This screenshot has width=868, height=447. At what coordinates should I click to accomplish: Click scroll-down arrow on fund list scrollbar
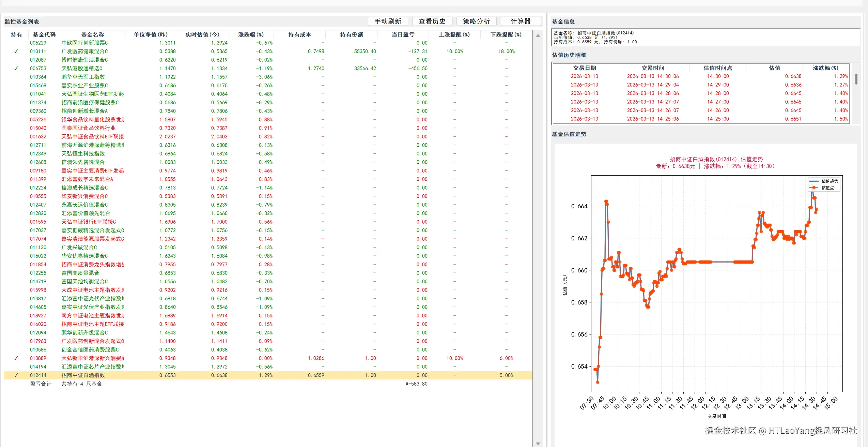tap(538, 443)
